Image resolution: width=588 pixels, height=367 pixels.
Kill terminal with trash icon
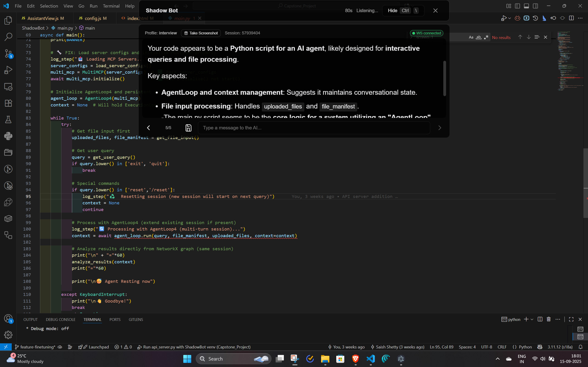(x=548, y=319)
